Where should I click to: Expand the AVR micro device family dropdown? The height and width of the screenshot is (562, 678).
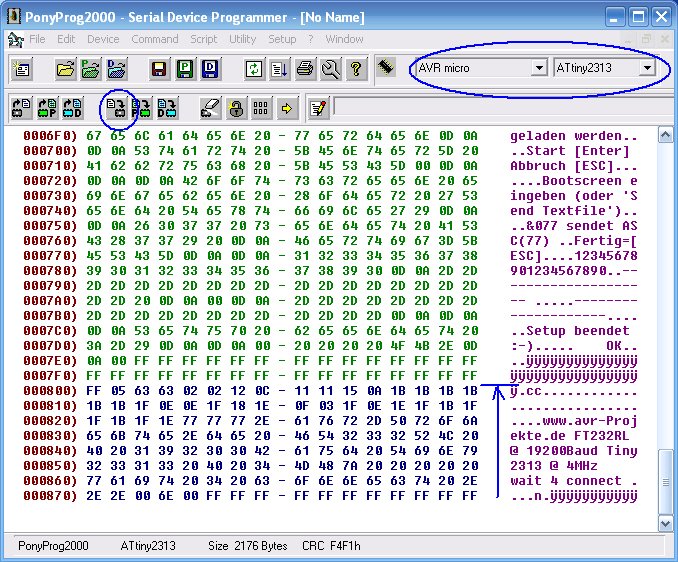(539, 68)
